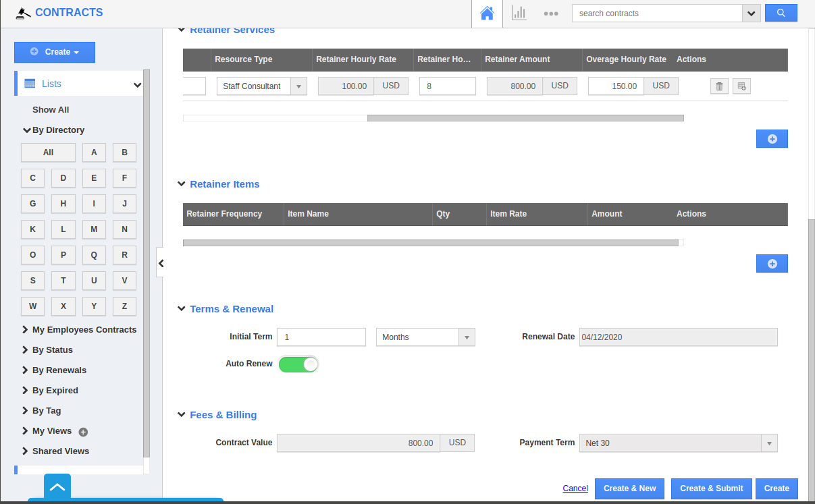This screenshot has width=815, height=504.
Task: Click the Renewal Date field 04/12/2020
Action: coord(678,337)
